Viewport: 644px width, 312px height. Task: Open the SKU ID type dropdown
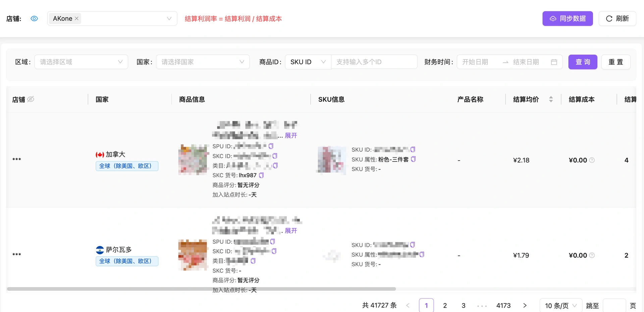pyautogui.click(x=308, y=62)
